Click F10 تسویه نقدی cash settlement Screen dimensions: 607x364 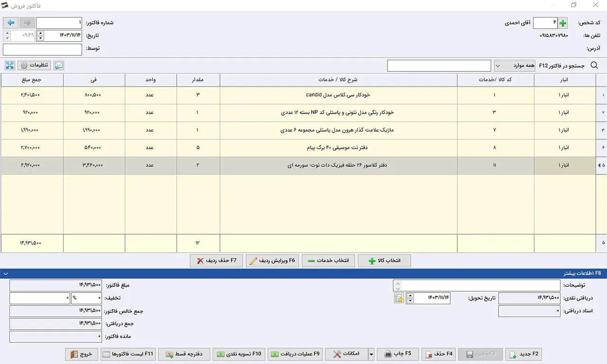[239, 354]
